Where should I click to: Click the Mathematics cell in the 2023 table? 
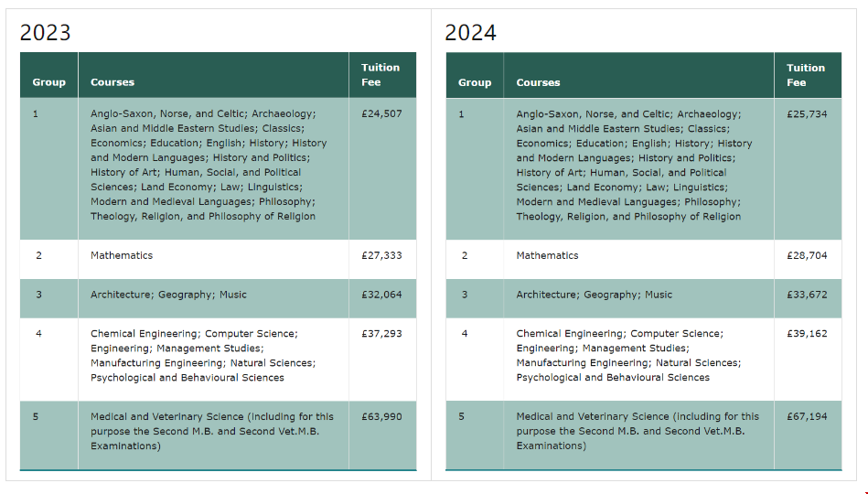point(122,255)
